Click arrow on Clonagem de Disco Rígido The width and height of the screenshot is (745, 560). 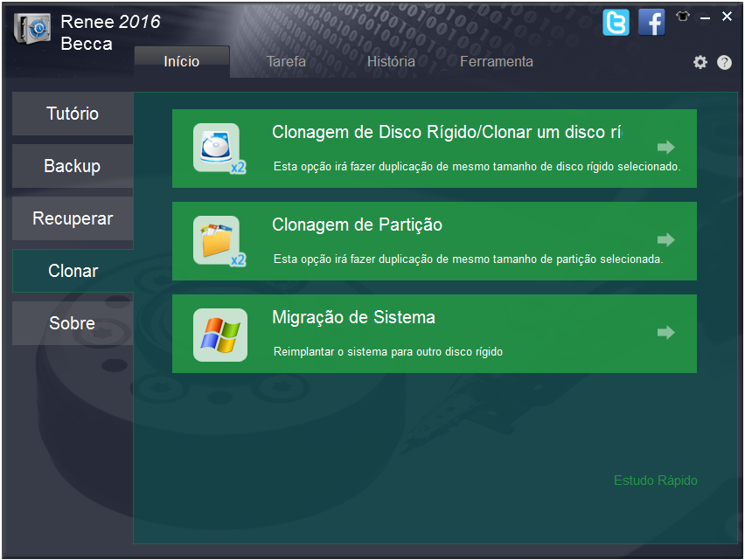click(665, 147)
